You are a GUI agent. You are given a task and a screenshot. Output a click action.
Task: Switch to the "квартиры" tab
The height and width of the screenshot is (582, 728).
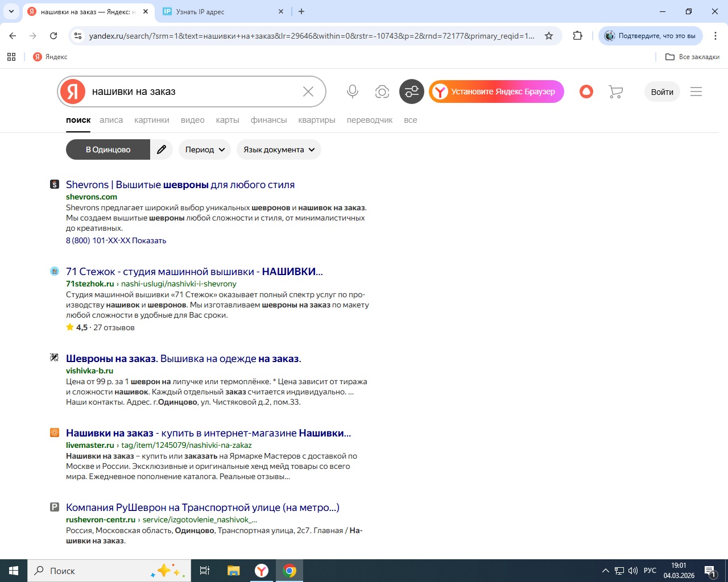click(x=317, y=120)
